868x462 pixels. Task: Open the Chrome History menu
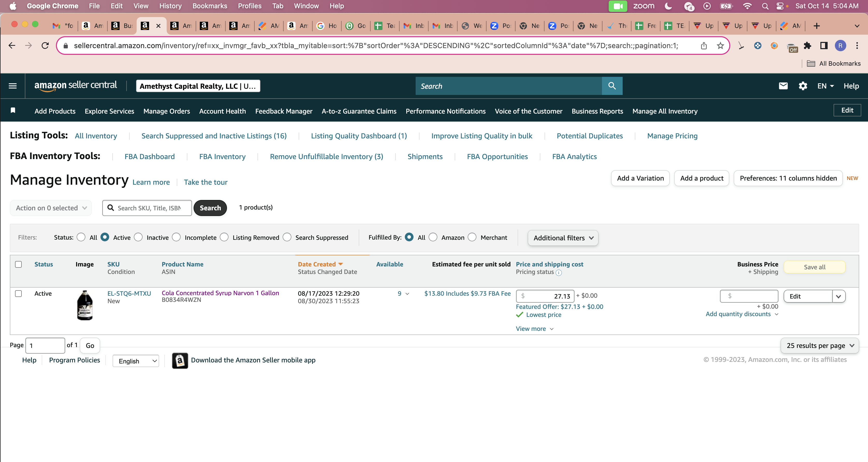coord(170,6)
